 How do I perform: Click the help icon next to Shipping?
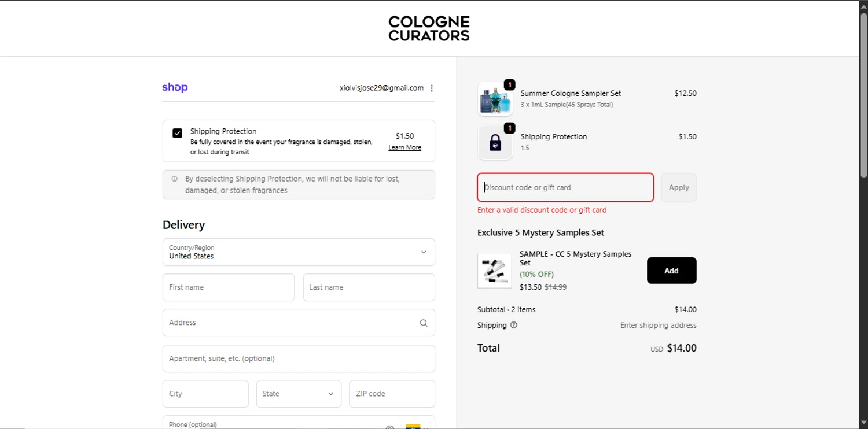pos(513,325)
